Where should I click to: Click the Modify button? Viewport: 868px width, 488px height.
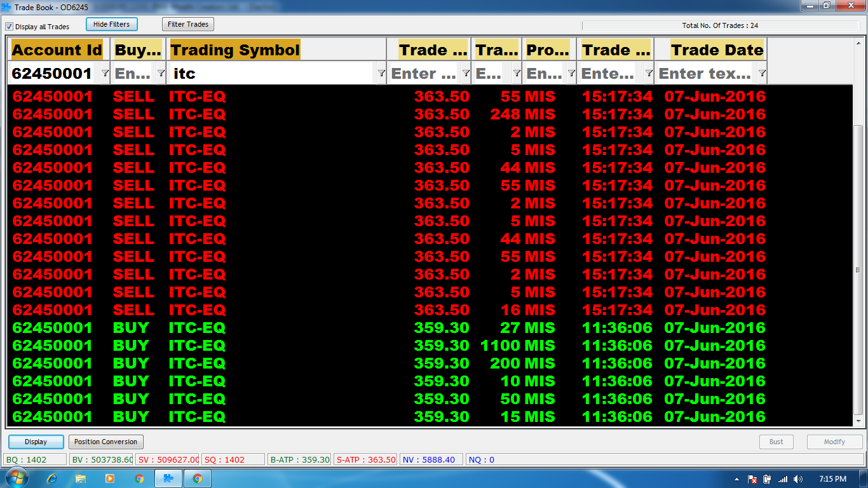834,442
